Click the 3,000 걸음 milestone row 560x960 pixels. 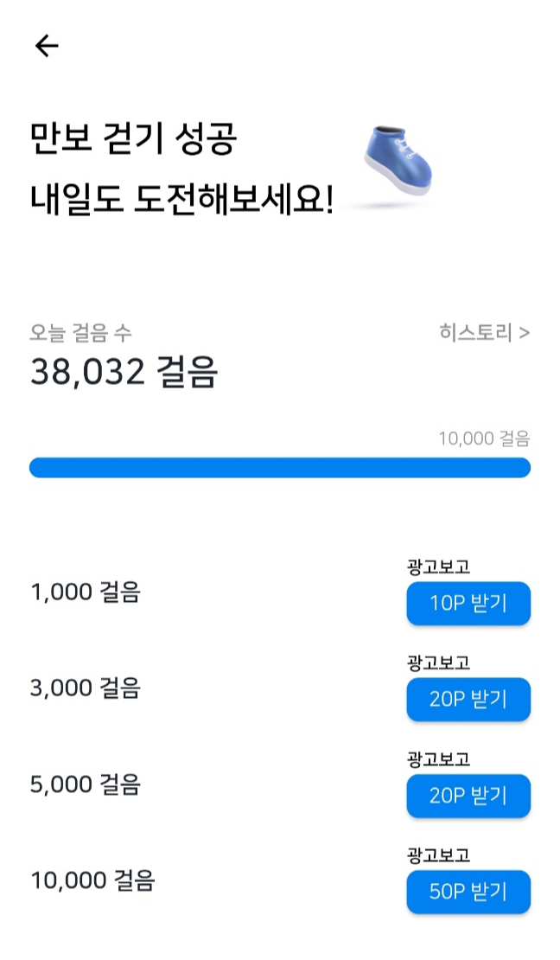pos(83,688)
